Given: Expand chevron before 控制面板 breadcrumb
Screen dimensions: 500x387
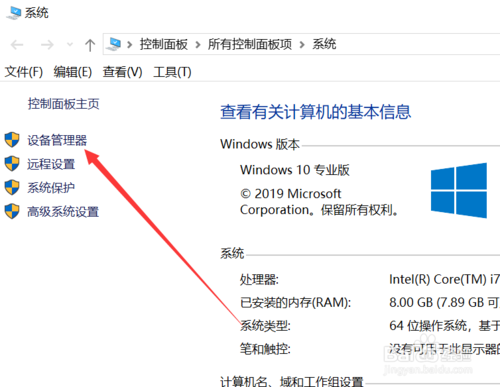Looking at the screenshot, I should point(130,44).
